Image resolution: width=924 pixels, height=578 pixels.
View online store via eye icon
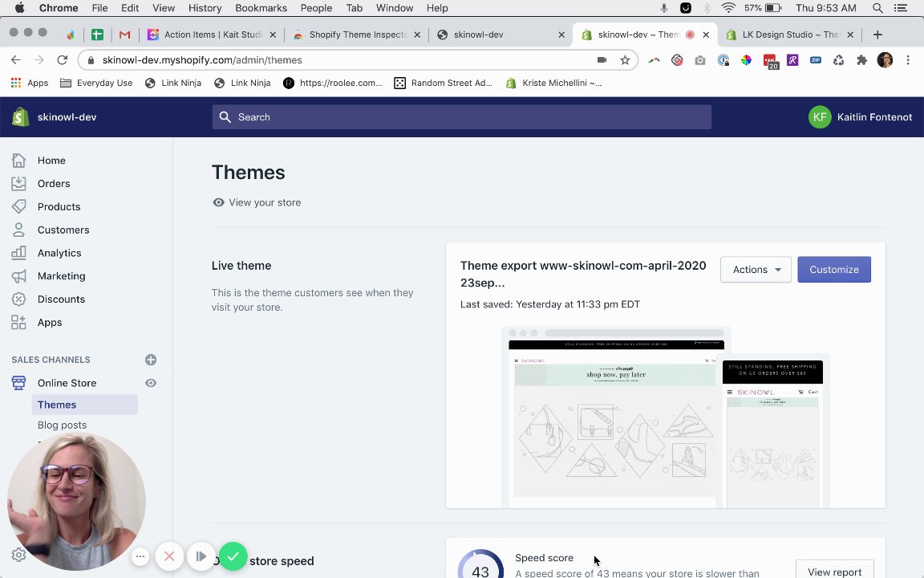pyautogui.click(x=151, y=383)
